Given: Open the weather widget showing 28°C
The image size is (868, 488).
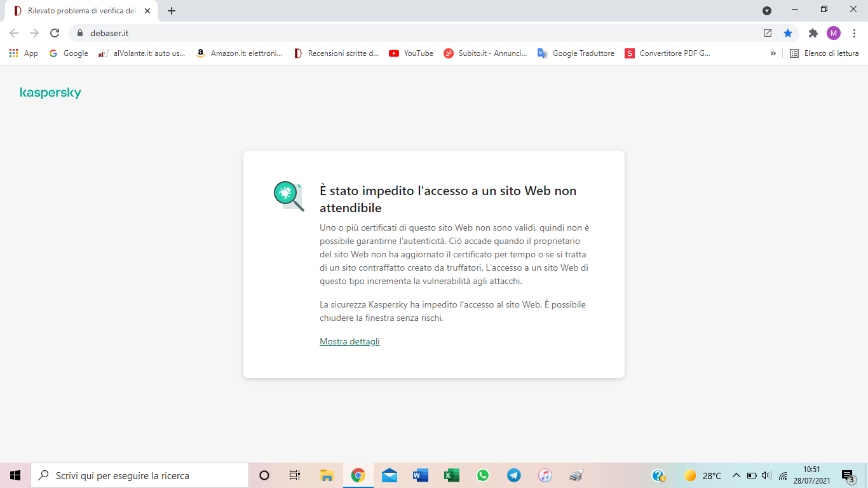Looking at the screenshot, I should [x=703, y=475].
